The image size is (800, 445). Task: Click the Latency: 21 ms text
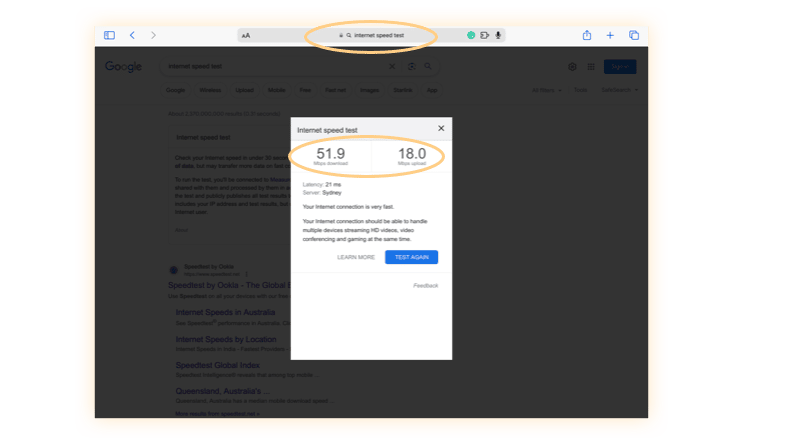(x=322, y=185)
